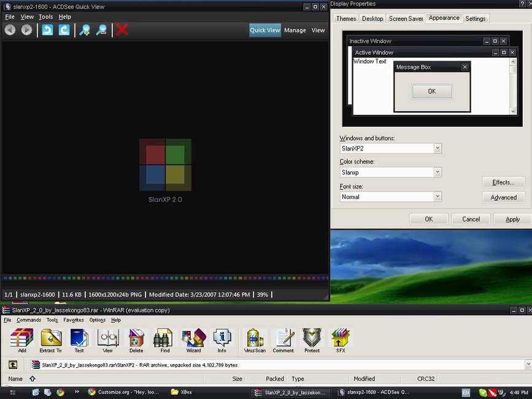This screenshot has width=532, height=399.
Task: Run Virus Scan in WinRAR
Action: coord(255,341)
